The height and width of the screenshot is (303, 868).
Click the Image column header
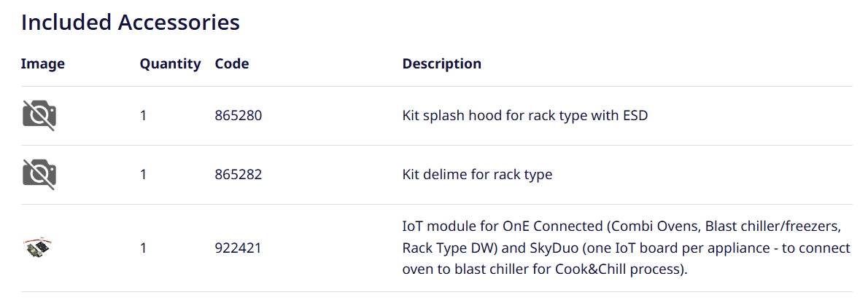pyautogui.click(x=42, y=63)
